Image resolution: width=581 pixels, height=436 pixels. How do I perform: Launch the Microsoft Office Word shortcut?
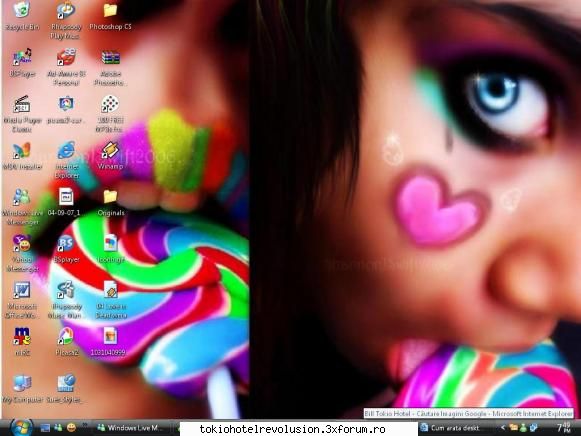pyautogui.click(x=22, y=301)
